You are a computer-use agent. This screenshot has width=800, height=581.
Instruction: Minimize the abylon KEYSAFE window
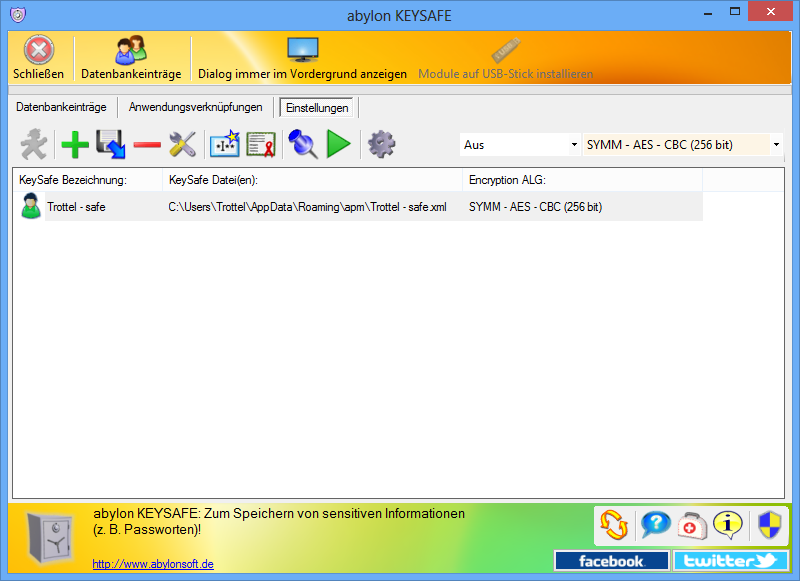click(708, 12)
